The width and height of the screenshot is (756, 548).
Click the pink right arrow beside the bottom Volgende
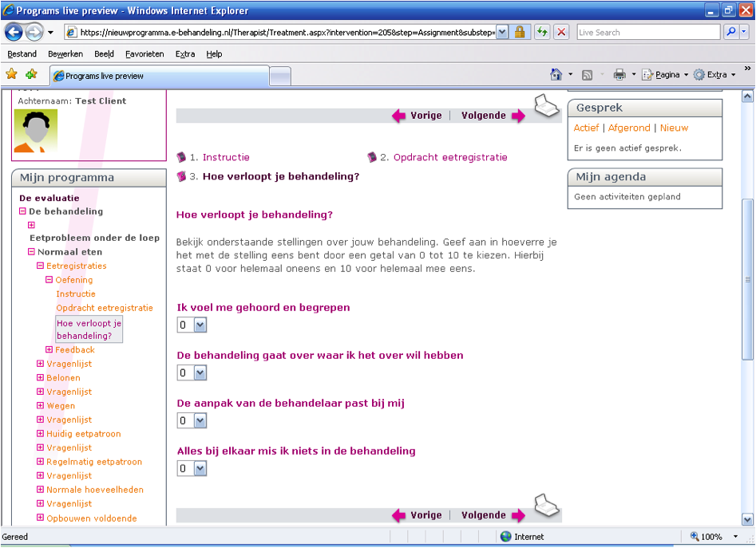(518, 516)
